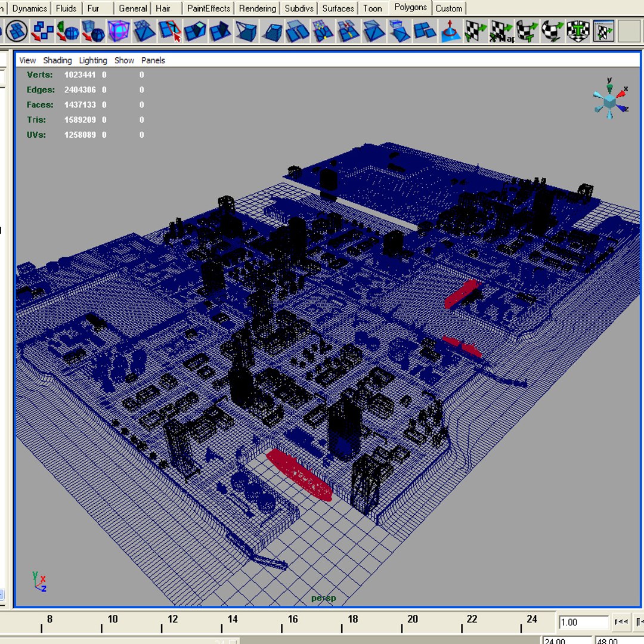Open the Show panel menu
The height and width of the screenshot is (644, 644).
point(125,60)
